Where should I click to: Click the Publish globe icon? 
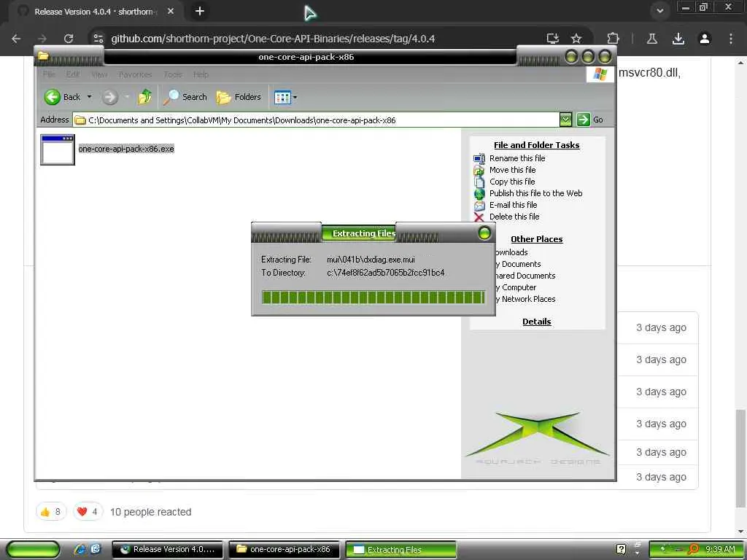coord(479,194)
